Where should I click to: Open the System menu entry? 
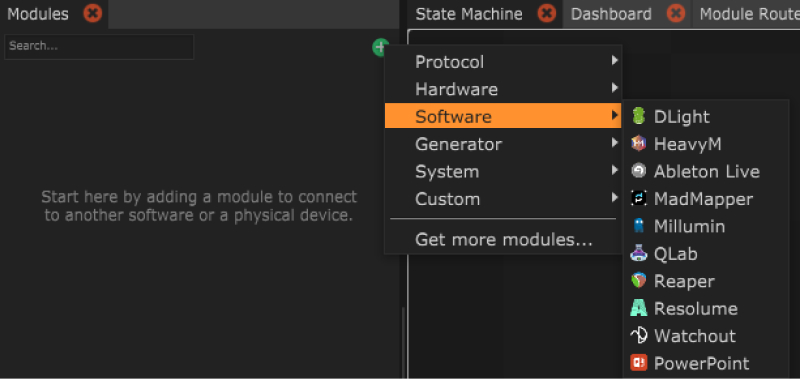[x=503, y=171]
